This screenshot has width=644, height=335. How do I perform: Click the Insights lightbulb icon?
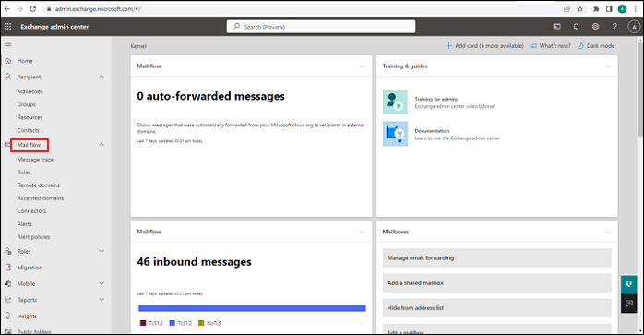tap(7, 316)
